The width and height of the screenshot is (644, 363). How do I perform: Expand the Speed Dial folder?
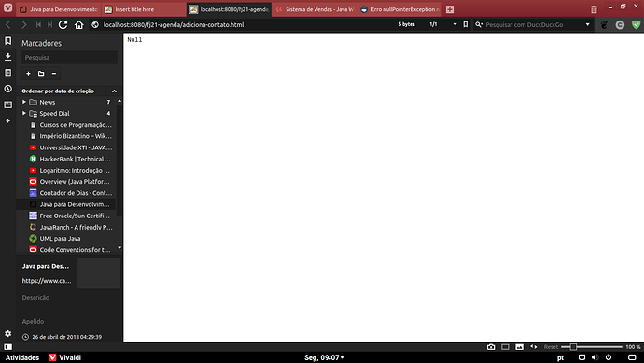click(x=24, y=113)
